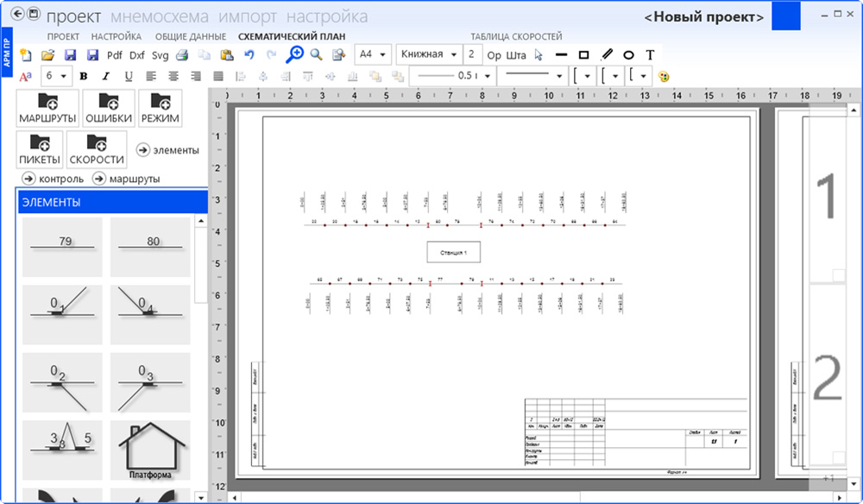This screenshot has height=504, width=863.
Task: Click the РЕЖИМ folder button
Action: (x=161, y=109)
